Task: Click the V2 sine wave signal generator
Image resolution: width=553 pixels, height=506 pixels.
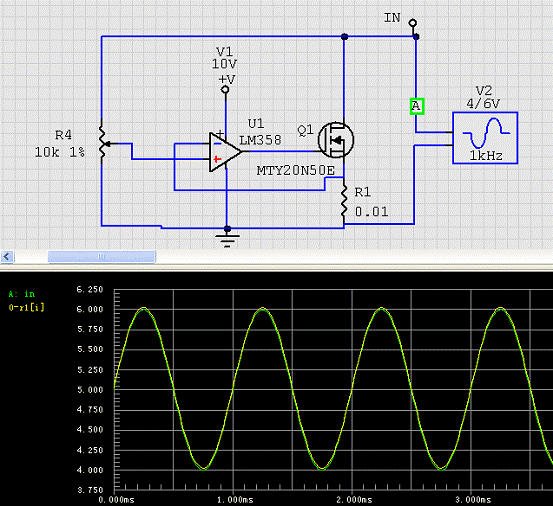Action: 485,138
